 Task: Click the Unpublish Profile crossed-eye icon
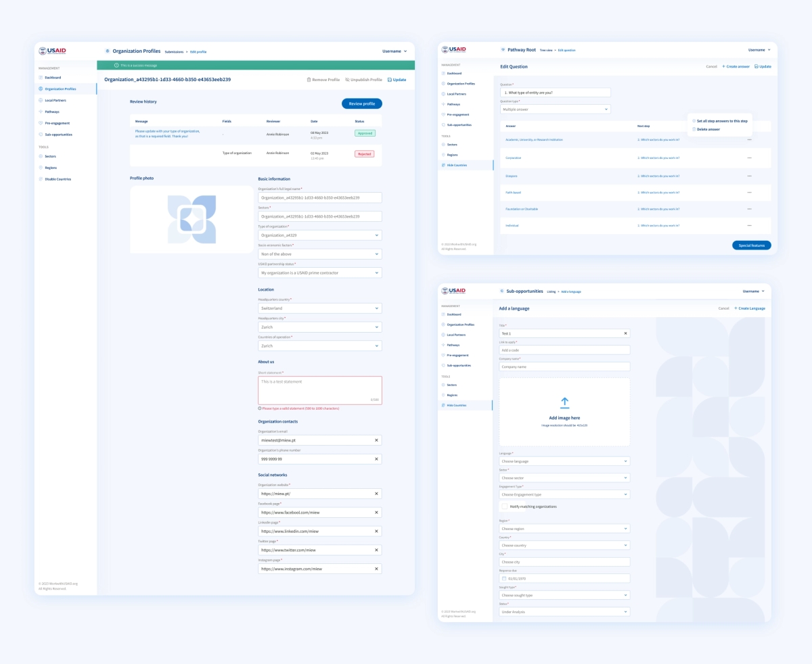pos(347,80)
